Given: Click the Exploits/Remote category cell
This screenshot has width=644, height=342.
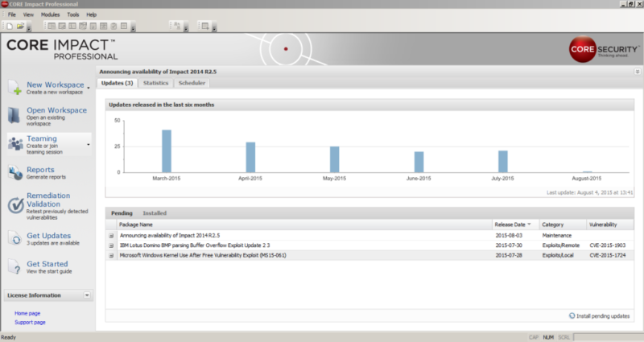Looking at the screenshot, I should (560, 245).
